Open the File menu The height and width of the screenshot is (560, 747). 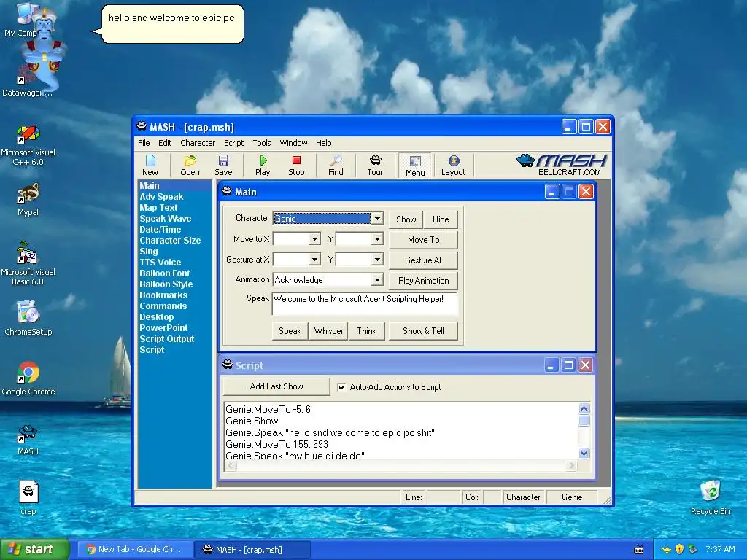(144, 143)
